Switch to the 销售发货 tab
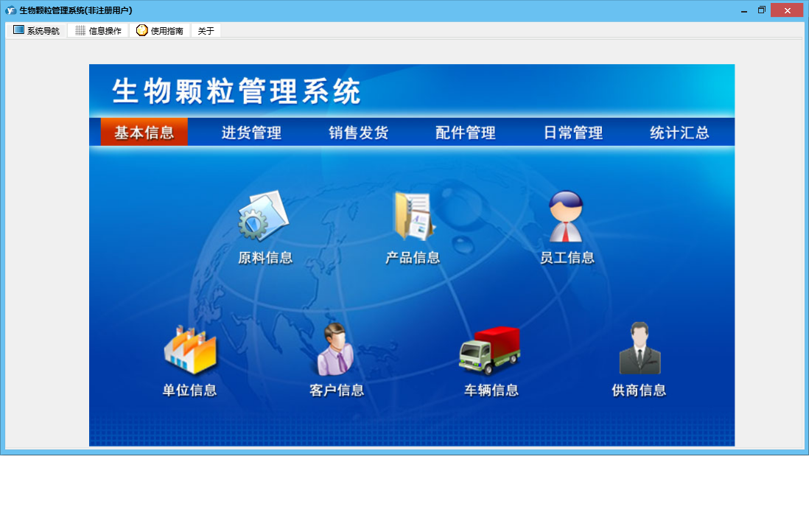The image size is (809, 532). click(359, 133)
